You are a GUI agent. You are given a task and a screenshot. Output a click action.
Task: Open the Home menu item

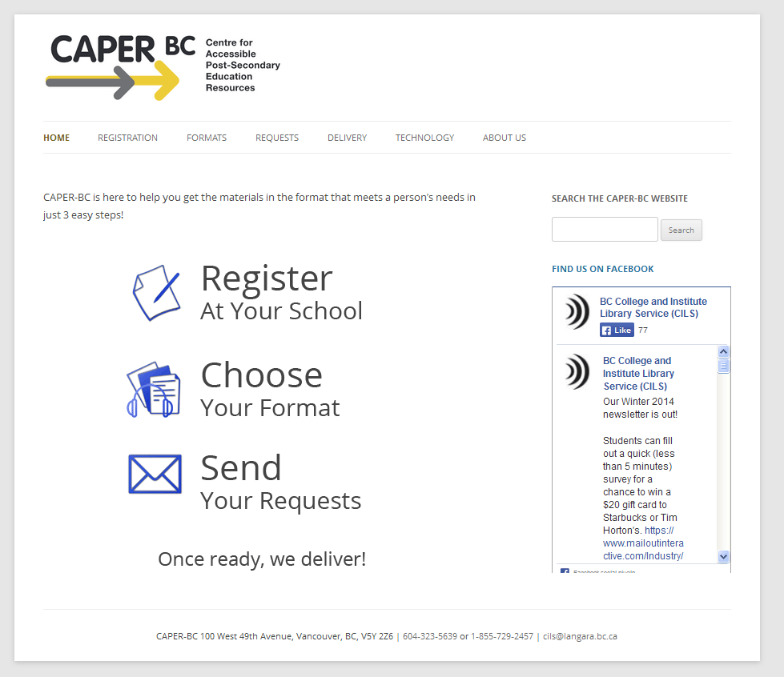coord(57,138)
